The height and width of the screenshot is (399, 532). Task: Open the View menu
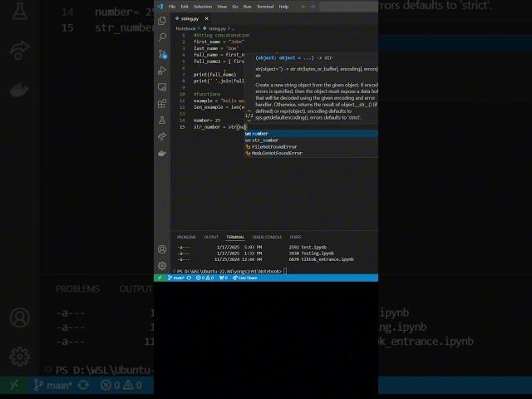point(222,7)
